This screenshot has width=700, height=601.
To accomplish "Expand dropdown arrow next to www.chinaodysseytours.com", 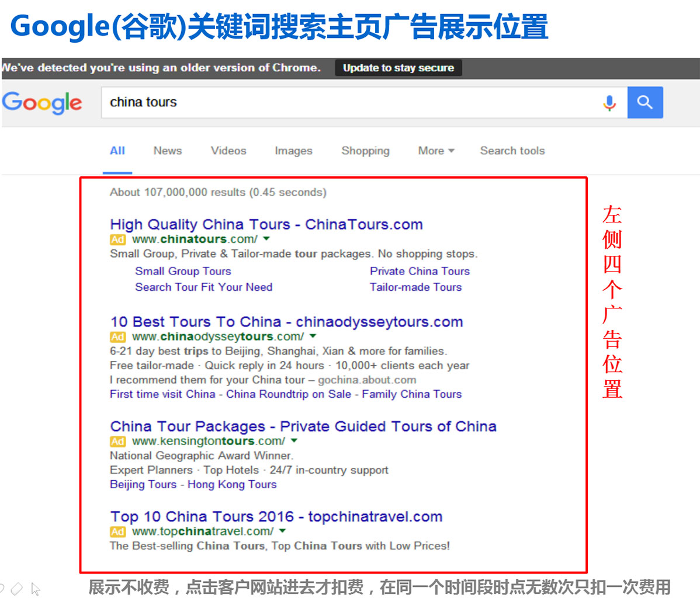I will [x=313, y=336].
